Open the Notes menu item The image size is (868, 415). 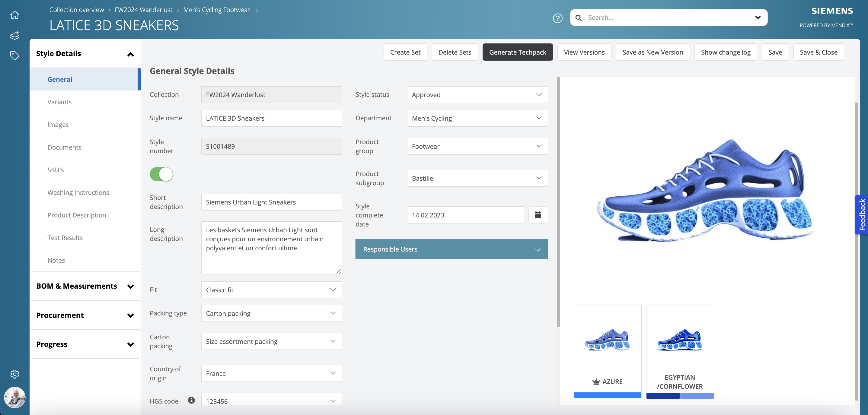tap(85, 260)
